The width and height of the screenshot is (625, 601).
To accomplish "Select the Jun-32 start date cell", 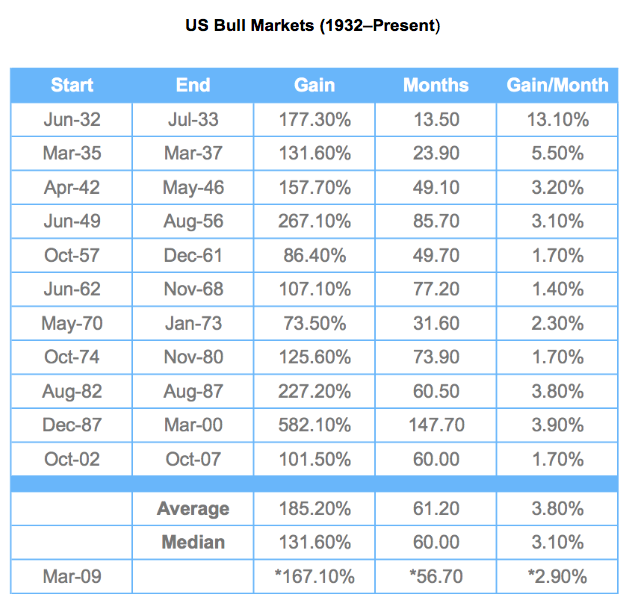I will pos(72,120).
